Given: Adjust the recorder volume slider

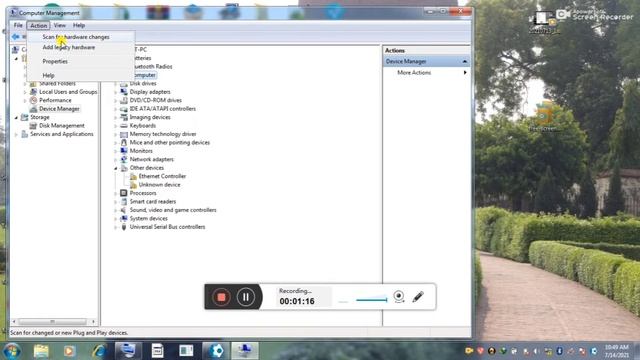Looking at the screenshot, I should 371,300.
